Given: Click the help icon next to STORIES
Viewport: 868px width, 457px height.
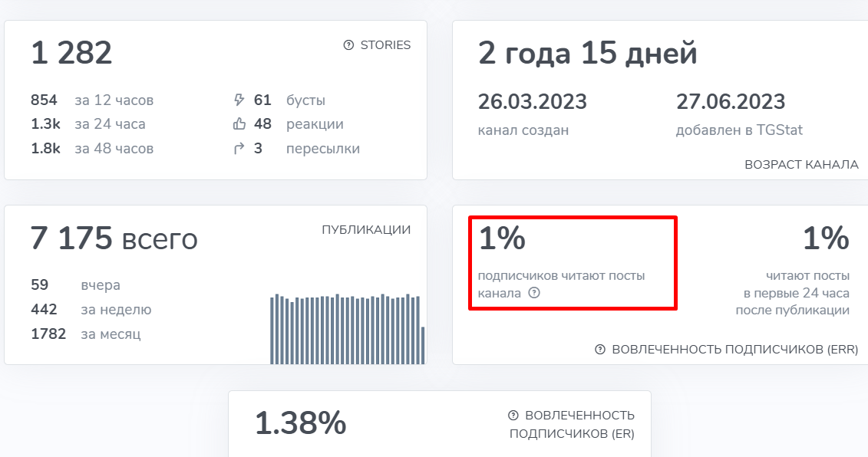Looking at the screenshot, I should click(x=348, y=45).
